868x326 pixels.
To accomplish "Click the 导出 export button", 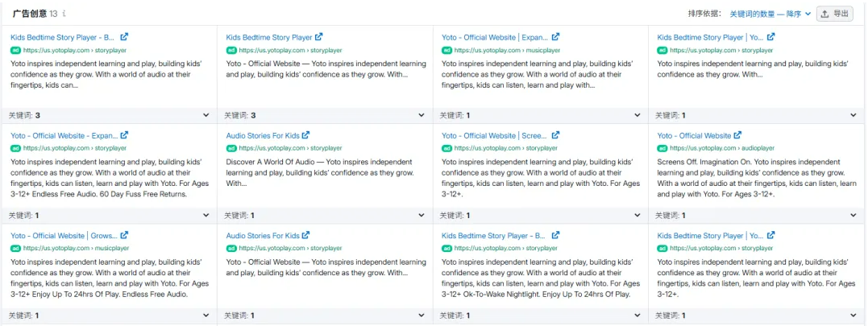I will click(835, 14).
